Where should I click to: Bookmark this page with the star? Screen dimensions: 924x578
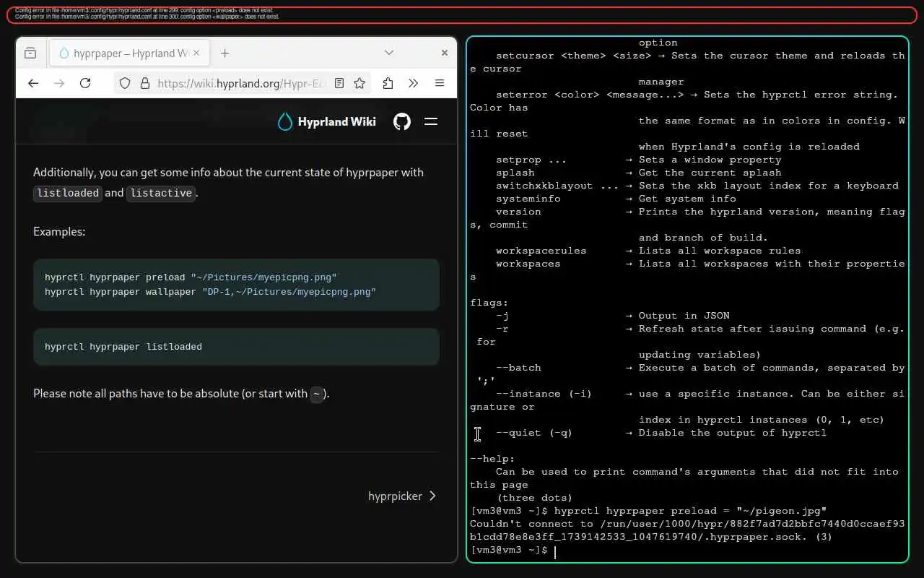(x=359, y=83)
